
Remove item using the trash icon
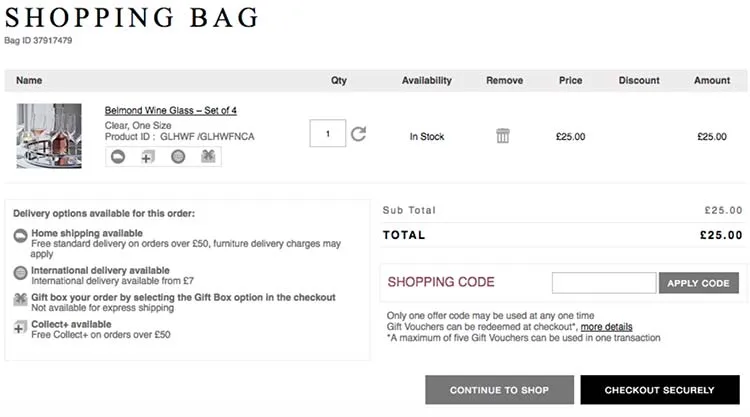coord(503,136)
